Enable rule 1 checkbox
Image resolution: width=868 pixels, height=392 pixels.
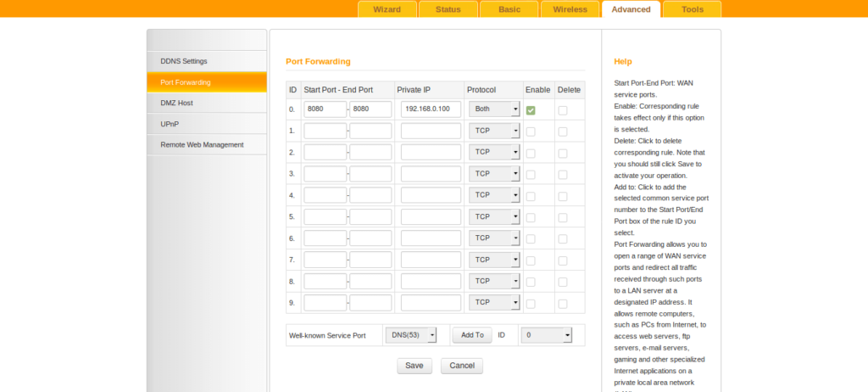[531, 132]
